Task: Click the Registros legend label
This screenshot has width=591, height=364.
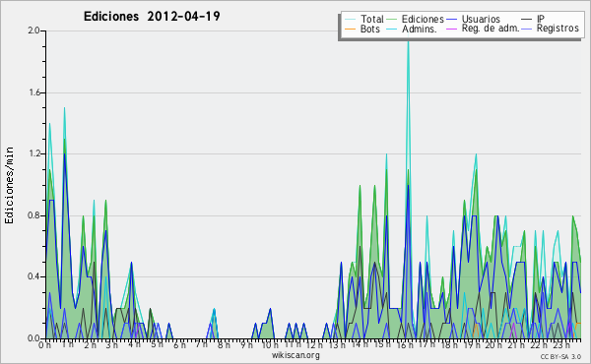Action: click(558, 29)
